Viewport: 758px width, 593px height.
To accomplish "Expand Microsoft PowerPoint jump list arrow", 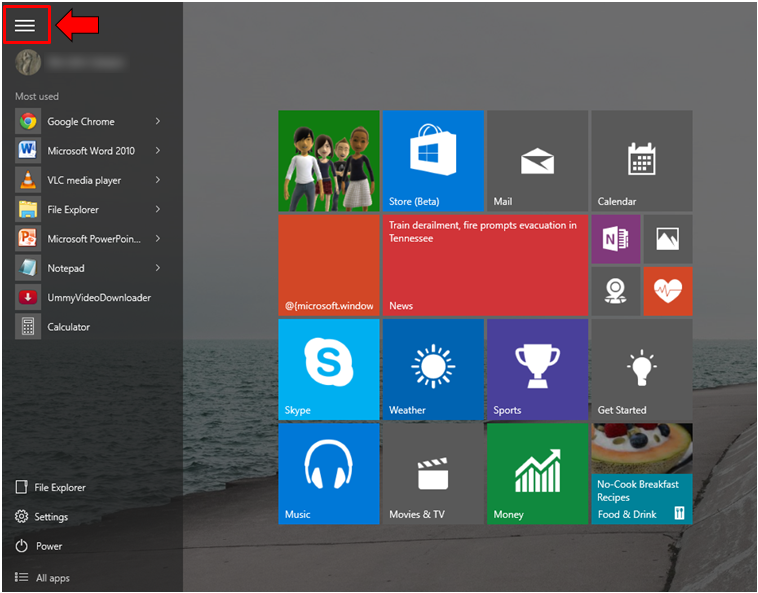I will (x=158, y=239).
